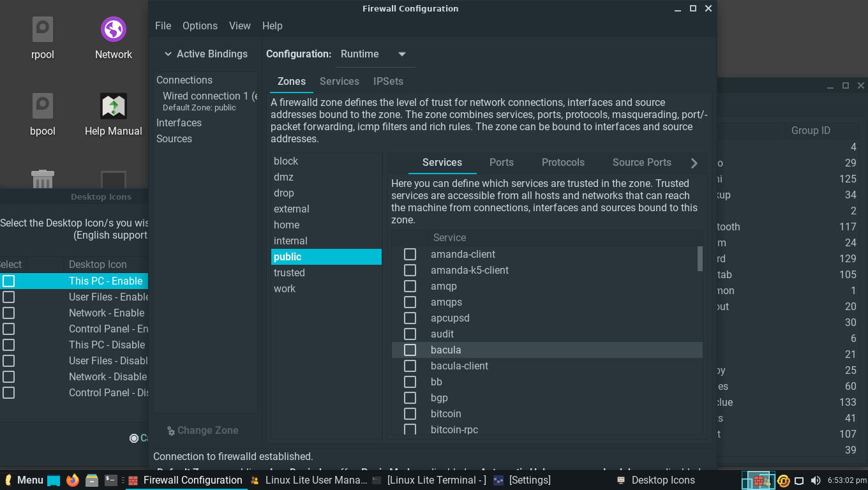The height and width of the screenshot is (490, 868).
Task: Click the Change Zone button
Action: 202,430
